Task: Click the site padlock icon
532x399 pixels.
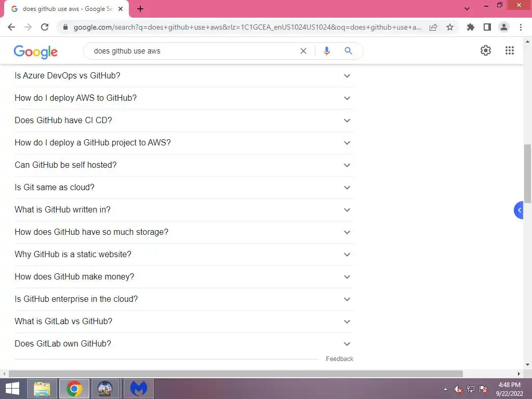Action: coord(65,27)
